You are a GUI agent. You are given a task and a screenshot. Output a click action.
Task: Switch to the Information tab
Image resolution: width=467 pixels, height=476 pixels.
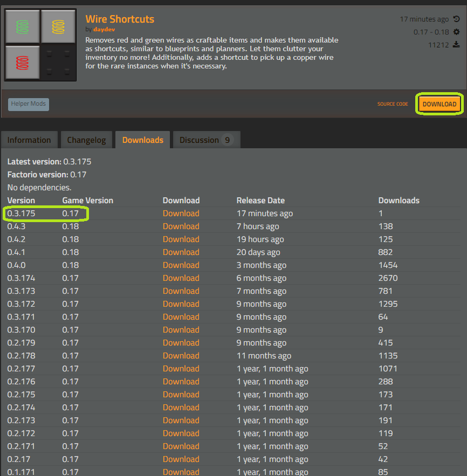coord(29,140)
